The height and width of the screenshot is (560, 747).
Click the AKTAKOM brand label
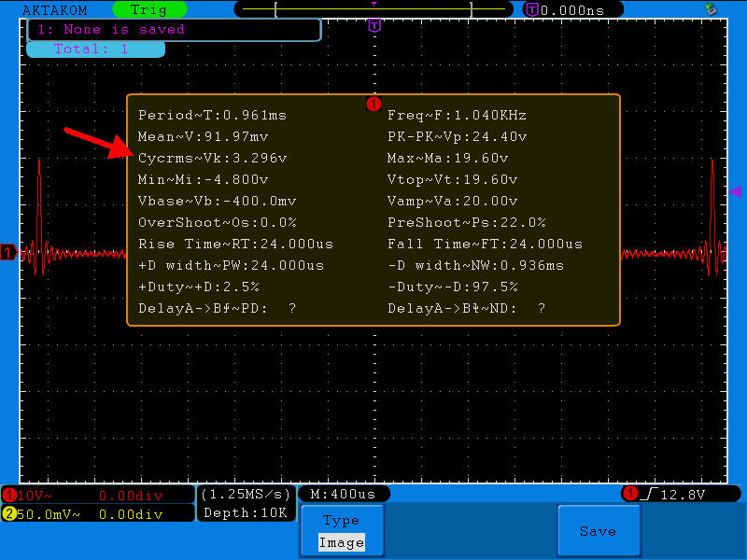(55, 10)
